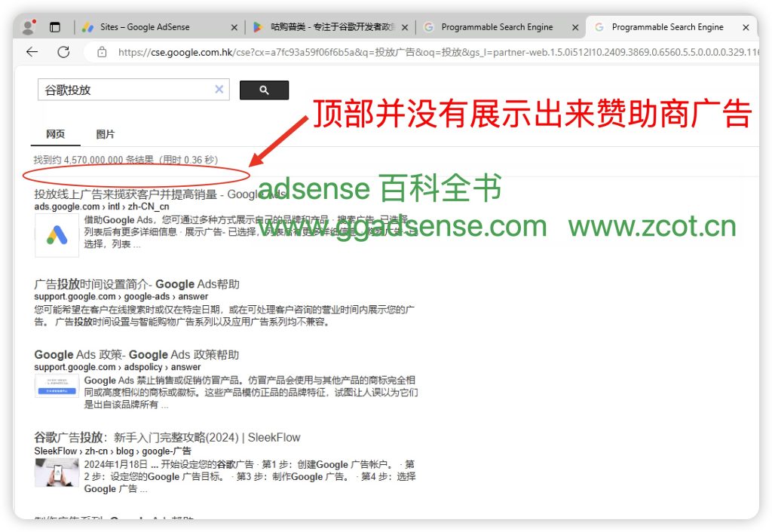Open the browser profile avatar
772x532 pixels.
[29, 27]
